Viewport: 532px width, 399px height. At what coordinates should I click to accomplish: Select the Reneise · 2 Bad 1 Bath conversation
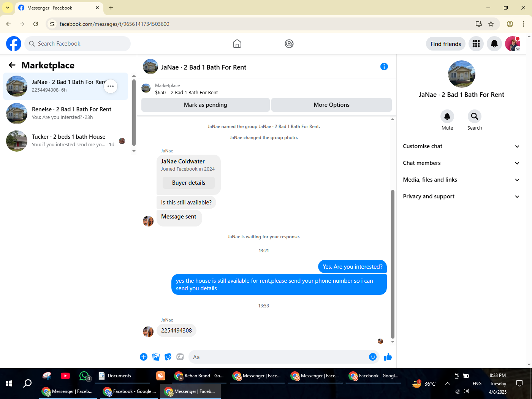pyautogui.click(x=65, y=114)
